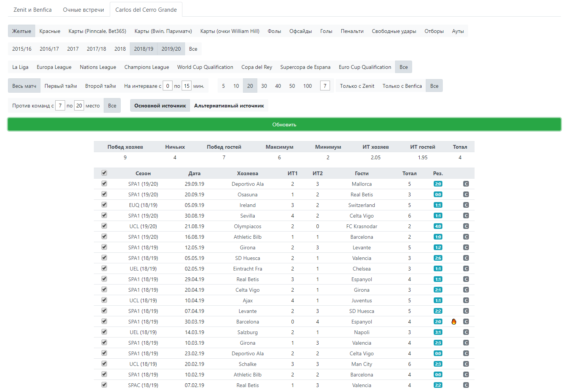Select Только с Zenit filter
565x392 pixels.
pos(357,86)
